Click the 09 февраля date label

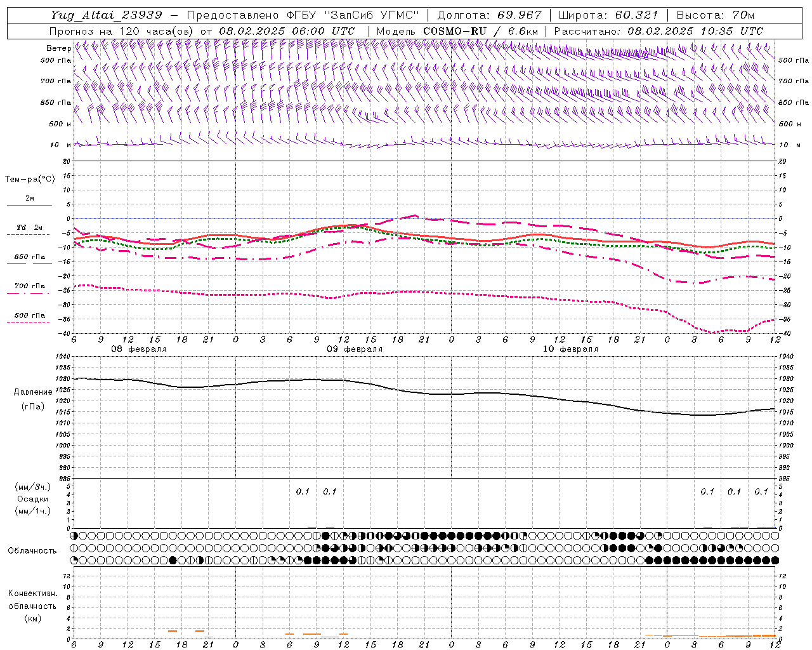tap(355, 349)
